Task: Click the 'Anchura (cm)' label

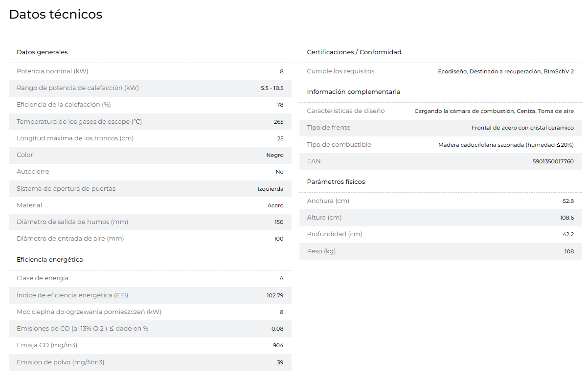Action: [328, 201]
